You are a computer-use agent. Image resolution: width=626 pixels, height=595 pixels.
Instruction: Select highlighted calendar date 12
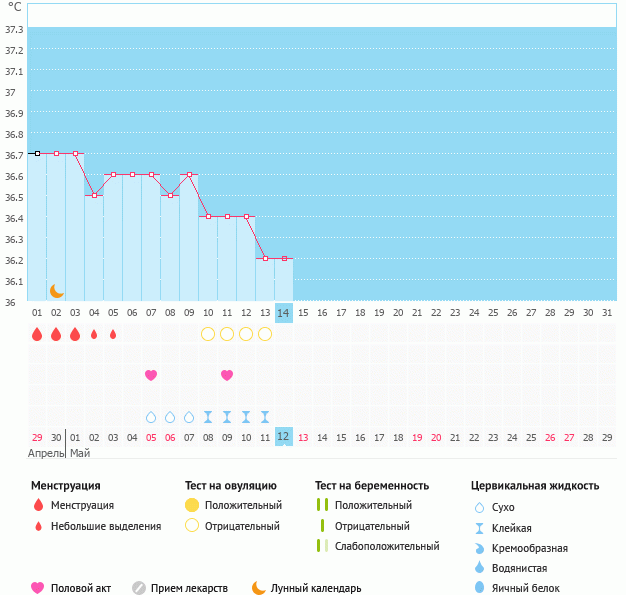pyautogui.click(x=284, y=437)
